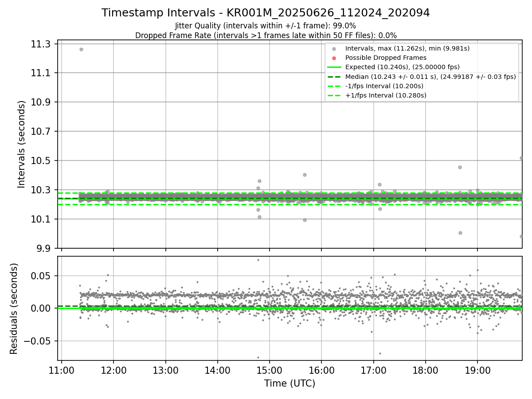Click the 11:00 time tick label
The height and width of the screenshot is (399, 532).
pyautogui.click(x=62, y=370)
